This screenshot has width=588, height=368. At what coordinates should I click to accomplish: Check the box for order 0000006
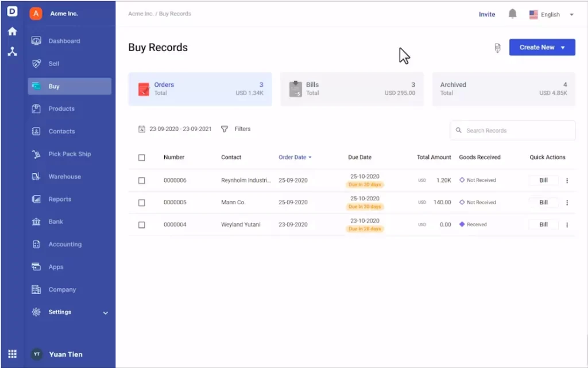141,181
